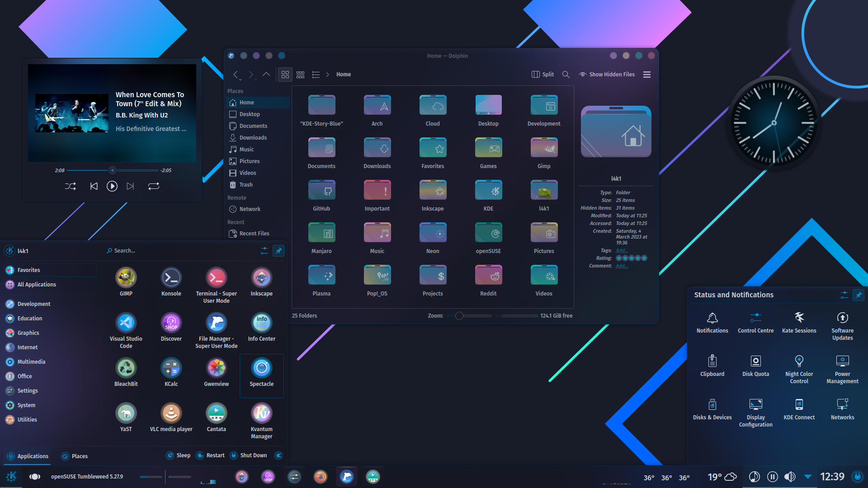Launch Konsole terminal
The height and width of the screenshot is (488, 868).
click(171, 282)
